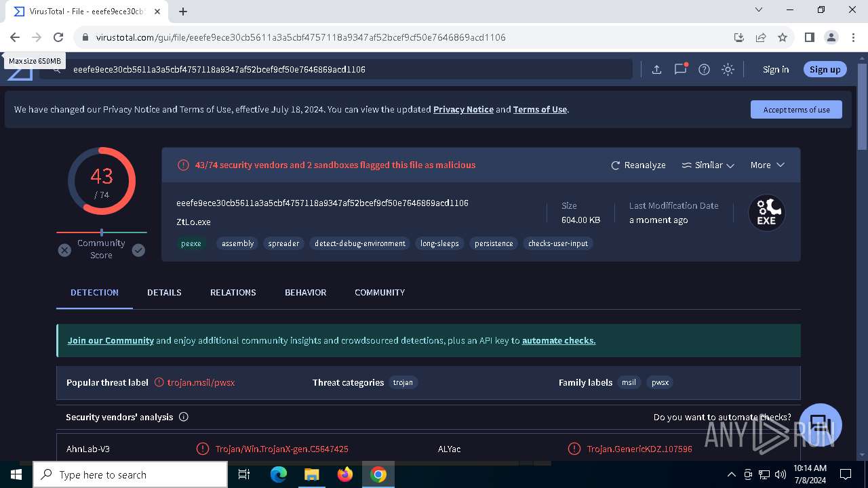Screen dimensions: 868x488
Task: Open Firefox from the taskbar
Action: tap(345, 474)
